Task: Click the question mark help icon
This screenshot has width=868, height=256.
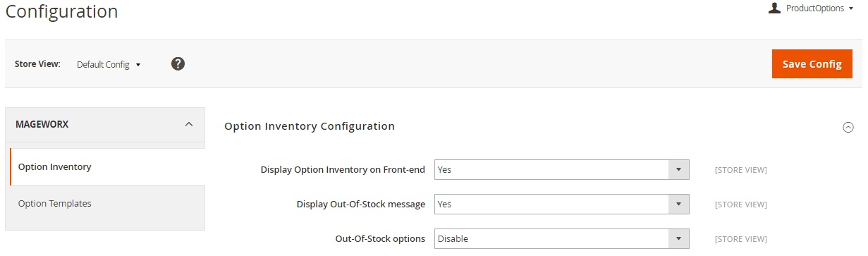Action: (x=178, y=63)
